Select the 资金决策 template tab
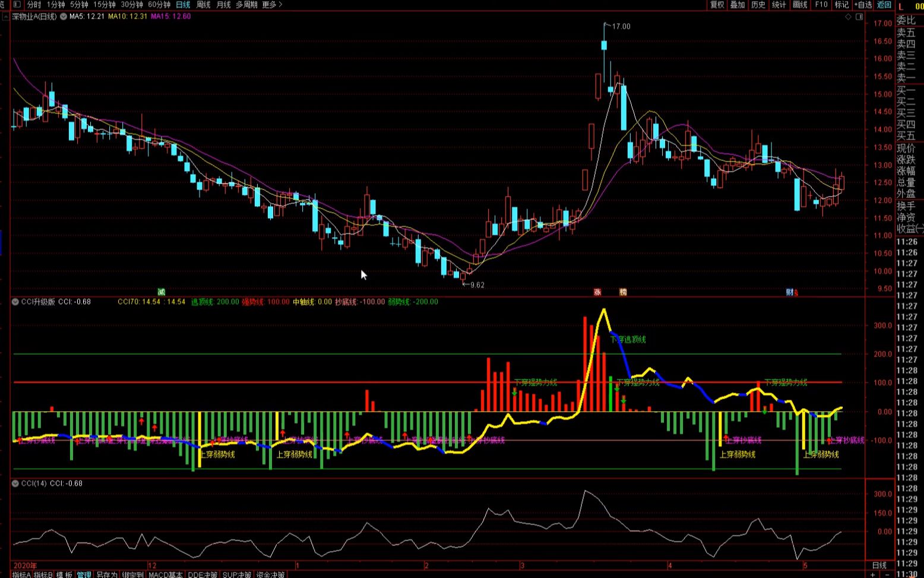The image size is (924, 578). tap(271, 574)
